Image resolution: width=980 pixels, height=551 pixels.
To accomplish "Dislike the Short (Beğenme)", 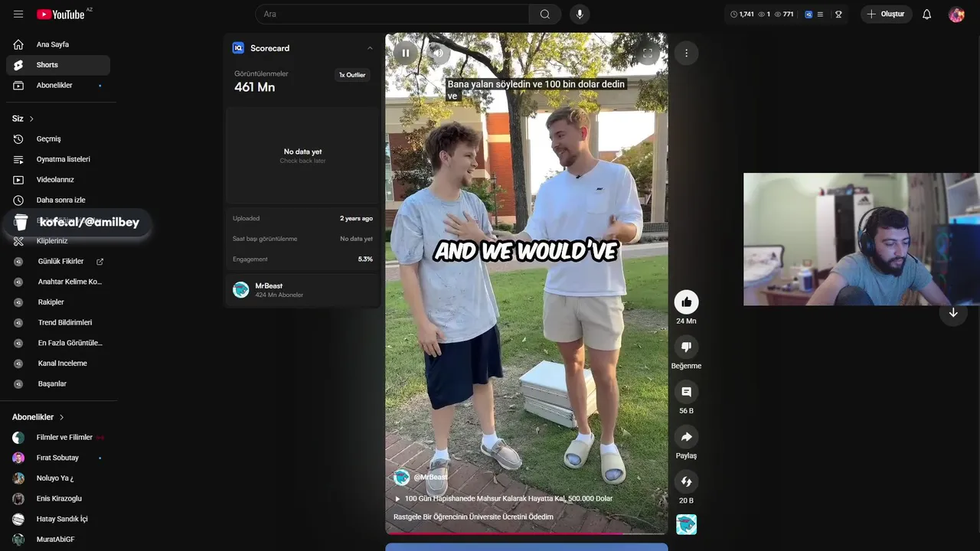I will (686, 347).
